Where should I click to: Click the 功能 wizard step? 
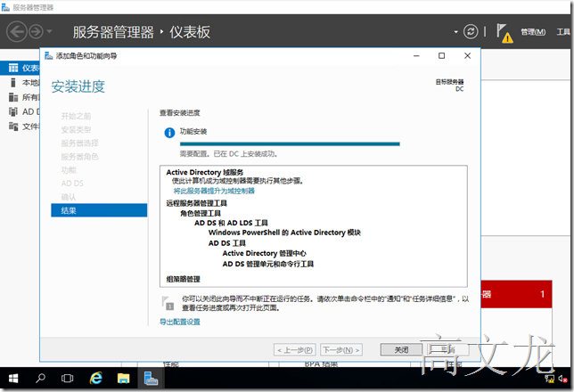69,170
